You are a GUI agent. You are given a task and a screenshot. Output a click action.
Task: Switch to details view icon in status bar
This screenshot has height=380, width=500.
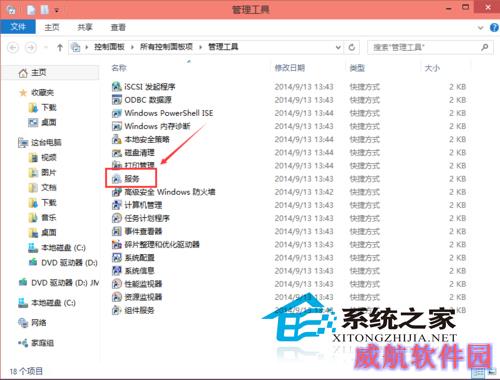(x=478, y=373)
